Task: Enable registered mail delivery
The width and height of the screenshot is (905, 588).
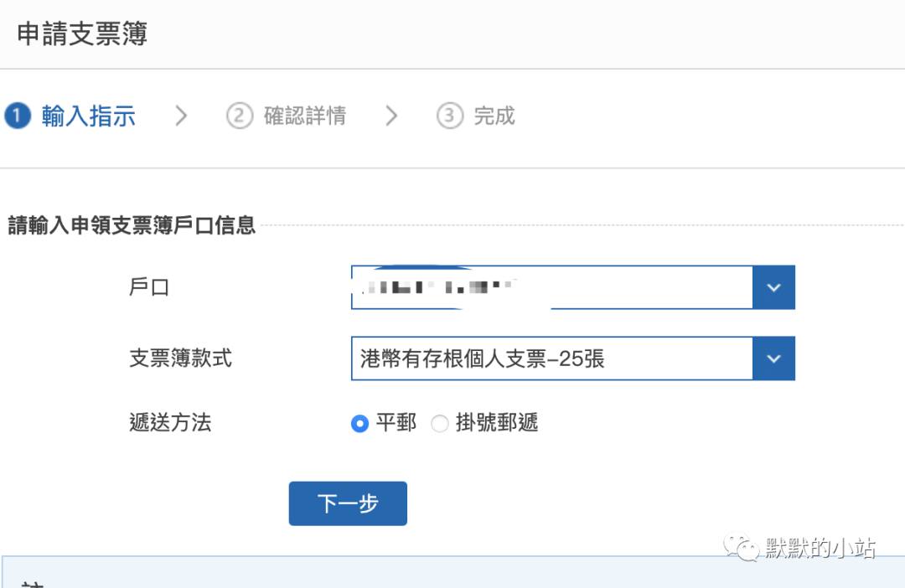Action: coord(440,424)
